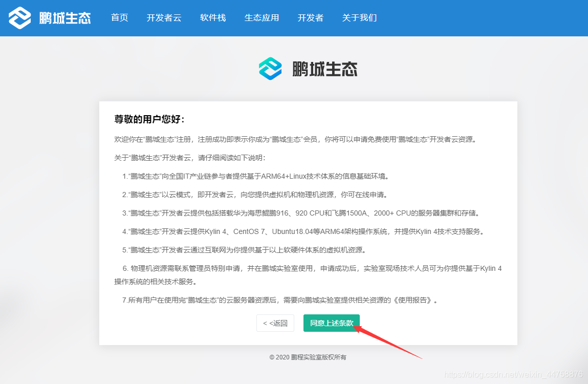Open the 关于我们 page
Image resolution: width=588 pixels, height=384 pixels.
[x=359, y=18]
